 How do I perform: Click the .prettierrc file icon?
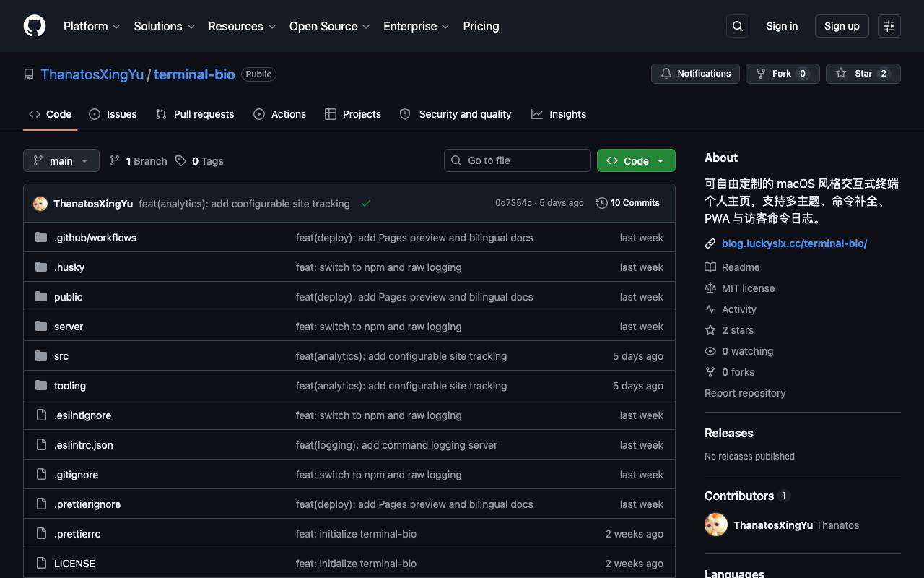41,533
